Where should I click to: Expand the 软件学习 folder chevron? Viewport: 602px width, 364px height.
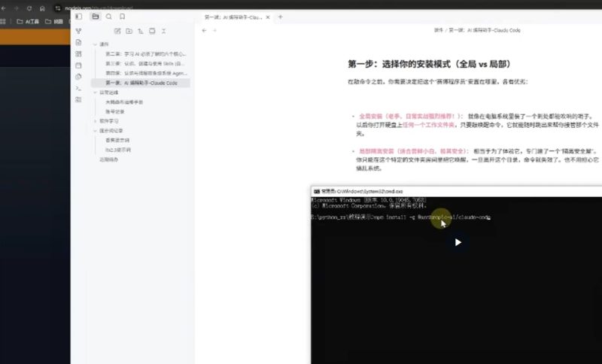96,121
